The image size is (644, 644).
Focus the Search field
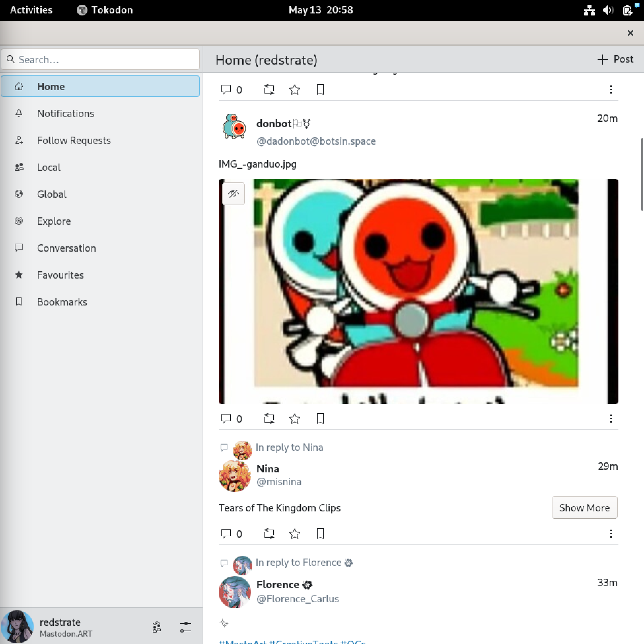point(100,60)
